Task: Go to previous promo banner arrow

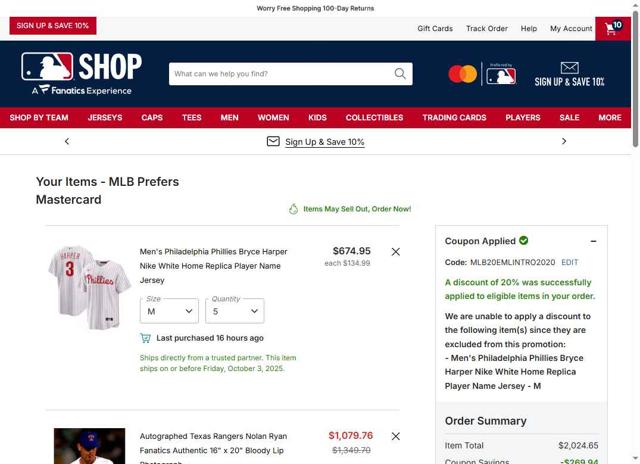Action: coord(67,141)
